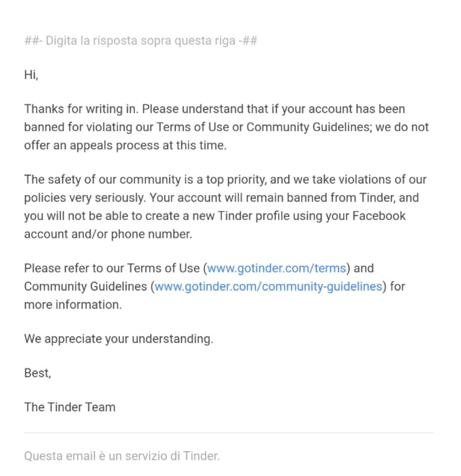
Task: Open the www.gotinder.com/terms link
Action: pos(276,268)
